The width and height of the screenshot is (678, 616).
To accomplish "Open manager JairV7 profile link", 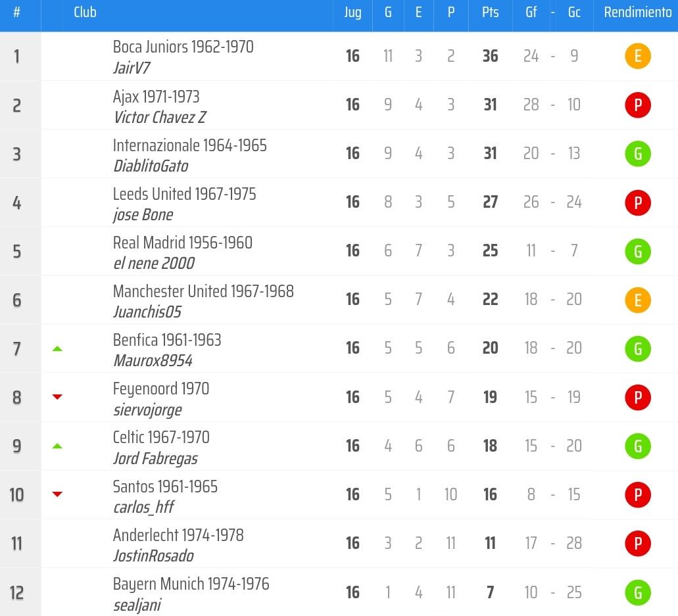I will tap(132, 68).
